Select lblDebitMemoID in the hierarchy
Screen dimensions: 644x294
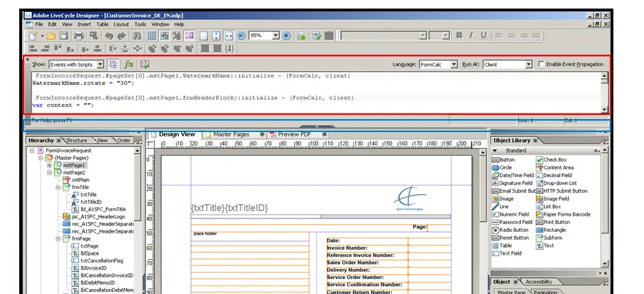click(98, 283)
